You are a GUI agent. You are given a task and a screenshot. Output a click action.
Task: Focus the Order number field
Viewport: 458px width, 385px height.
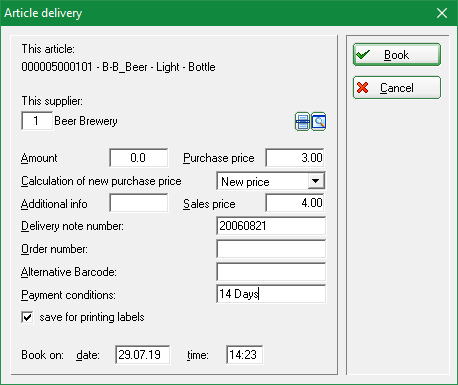coord(271,249)
